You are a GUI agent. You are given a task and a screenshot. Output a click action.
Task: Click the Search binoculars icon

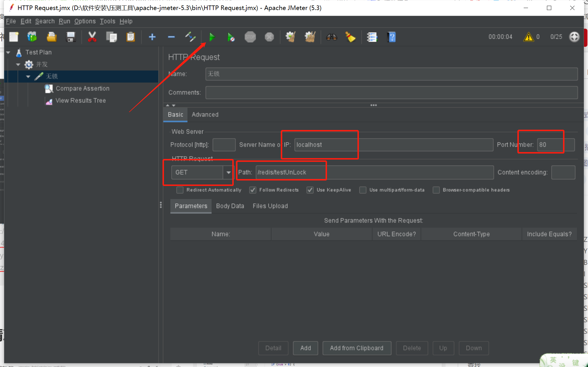click(332, 37)
